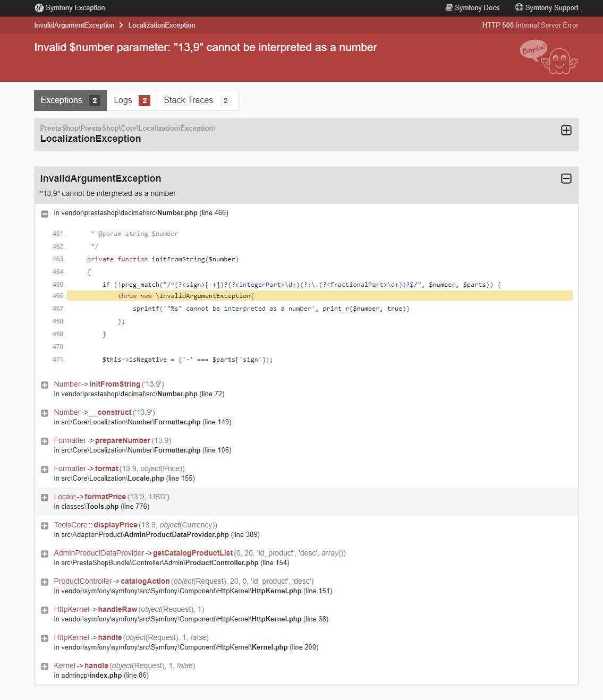Screen dimensions: 603x700
Task: Click the Formatter.php (line 106) file path
Action: pos(142,450)
